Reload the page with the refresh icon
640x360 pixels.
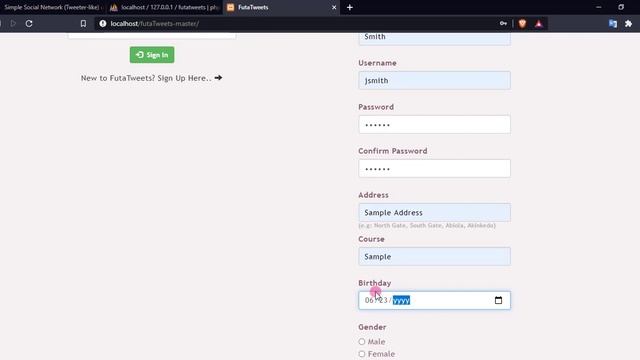click(29, 24)
